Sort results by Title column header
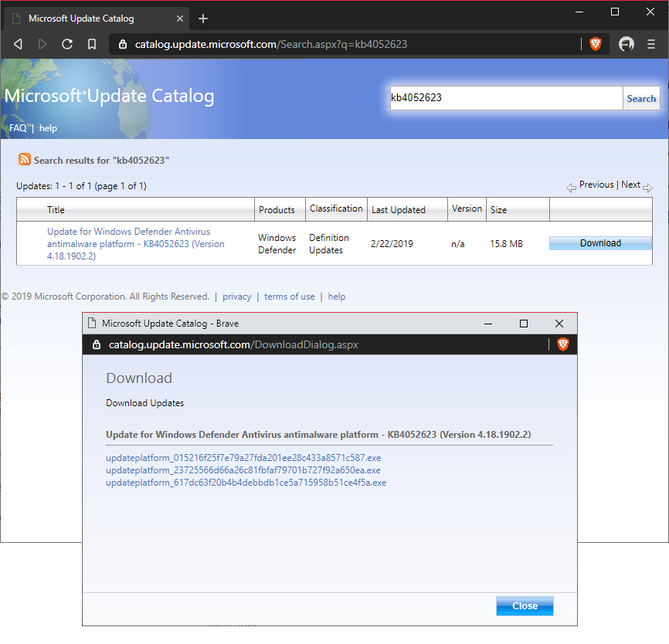 click(56, 209)
